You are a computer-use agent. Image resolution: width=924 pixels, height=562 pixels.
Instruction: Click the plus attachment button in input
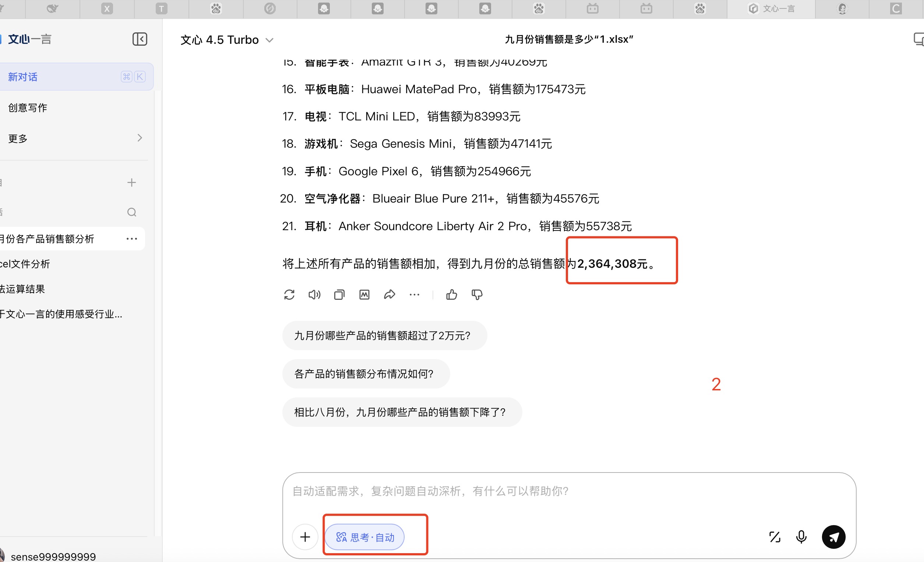click(x=305, y=537)
